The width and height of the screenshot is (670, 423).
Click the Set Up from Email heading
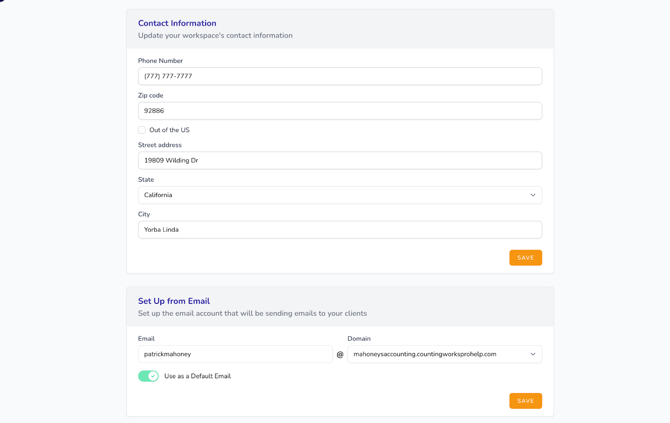coord(174,301)
